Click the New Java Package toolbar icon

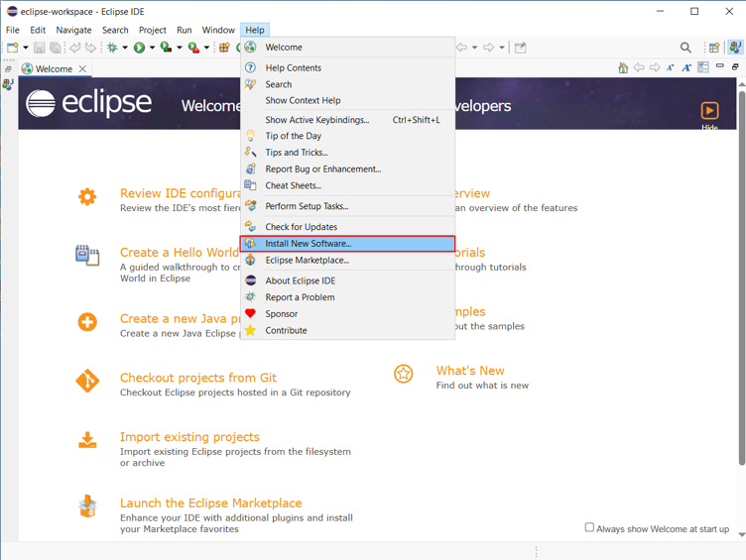pyautogui.click(x=224, y=48)
